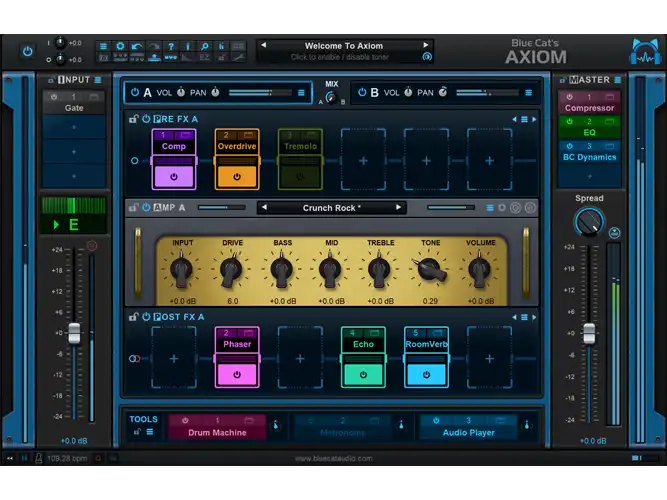This screenshot has width=667, height=500.
Task: Open the main menu icon in toolbar
Action: (x=103, y=46)
